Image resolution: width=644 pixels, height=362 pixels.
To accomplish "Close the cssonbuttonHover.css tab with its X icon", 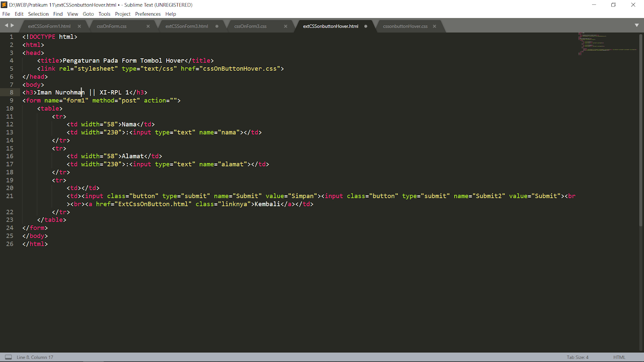I will coord(434,26).
